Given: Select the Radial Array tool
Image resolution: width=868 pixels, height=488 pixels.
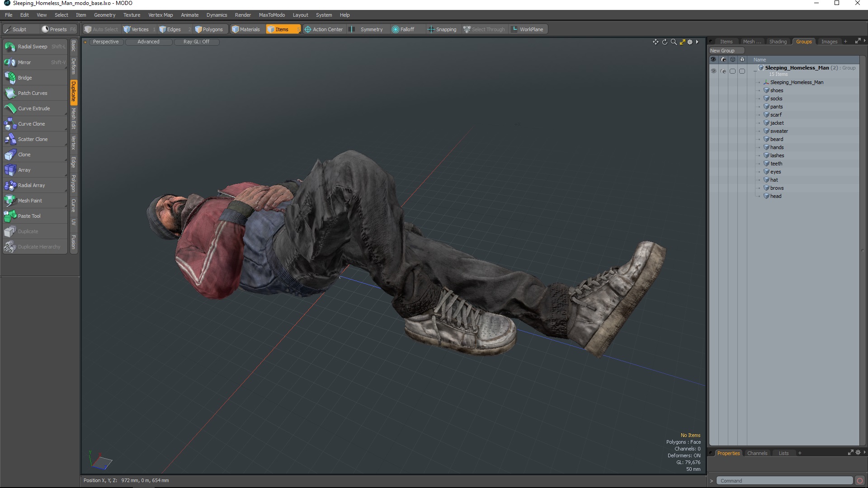Looking at the screenshot, I should coord(35,185).
